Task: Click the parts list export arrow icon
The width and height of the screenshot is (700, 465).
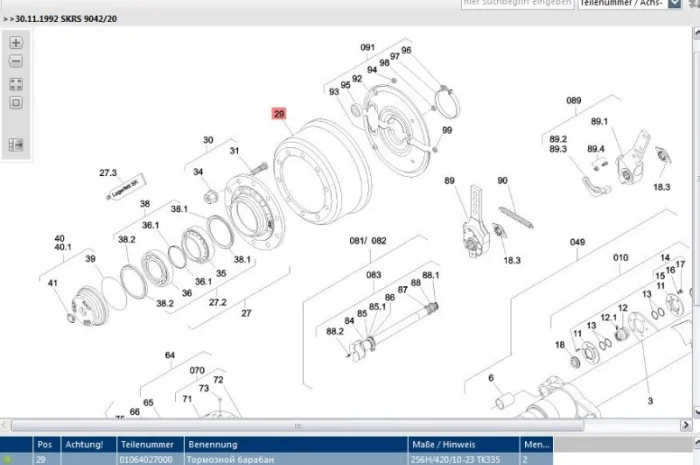Action: (x=16, y=145)
